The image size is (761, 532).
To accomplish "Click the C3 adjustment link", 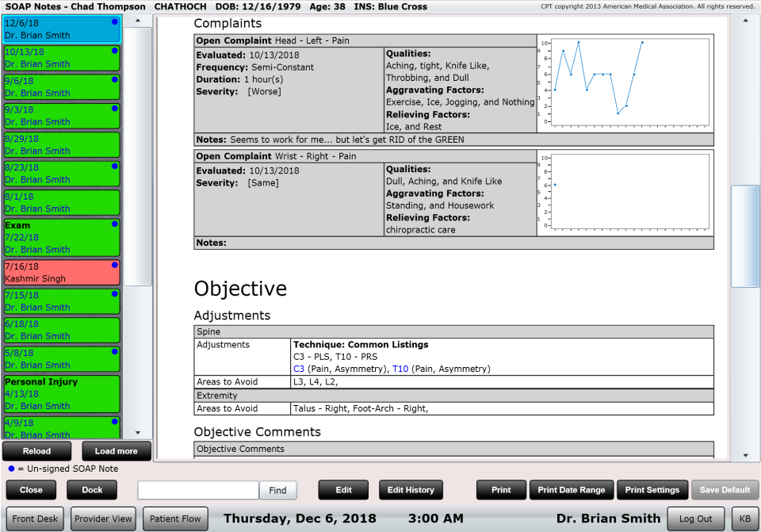I will (299, 369).
